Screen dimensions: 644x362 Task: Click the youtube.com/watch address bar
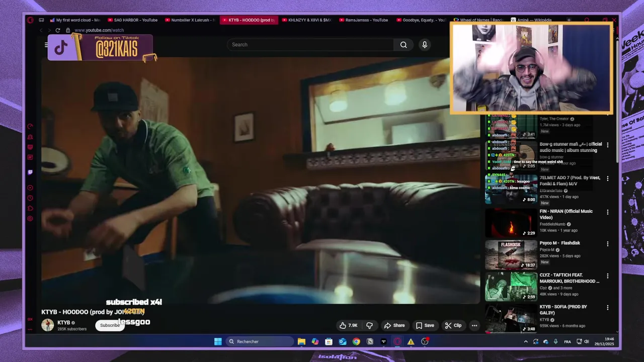pos(99,30)
